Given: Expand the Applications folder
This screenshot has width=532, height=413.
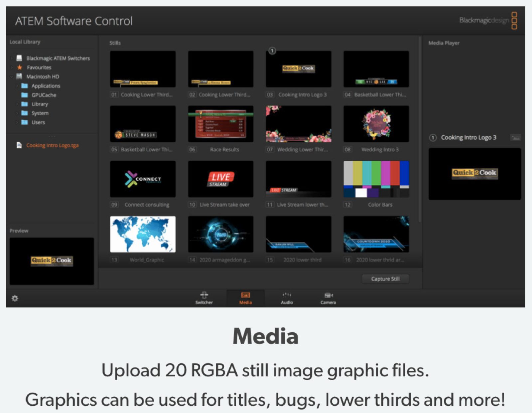Looking at the screenshot, I should tap(17, 86).
